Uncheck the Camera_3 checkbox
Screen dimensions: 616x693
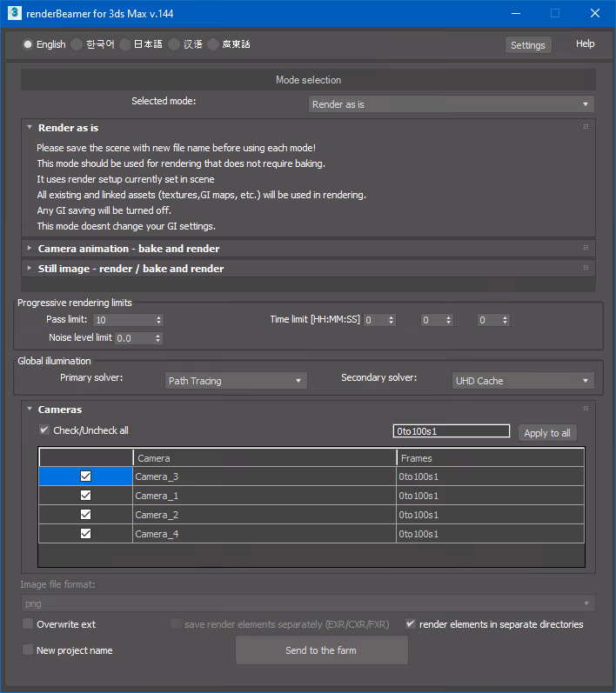86,476
